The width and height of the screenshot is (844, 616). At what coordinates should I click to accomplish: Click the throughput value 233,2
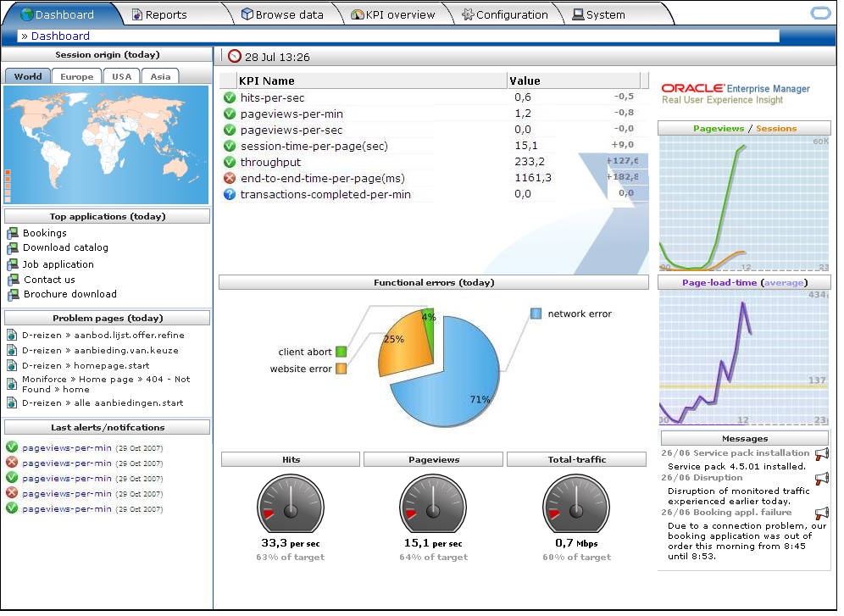click(530, 161)
